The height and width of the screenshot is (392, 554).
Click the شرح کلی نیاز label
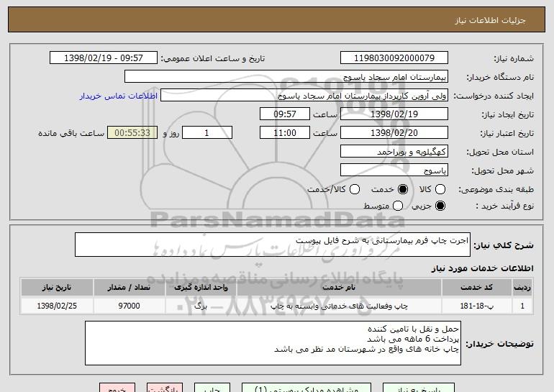pyautogui.click(x=504, y=245)
